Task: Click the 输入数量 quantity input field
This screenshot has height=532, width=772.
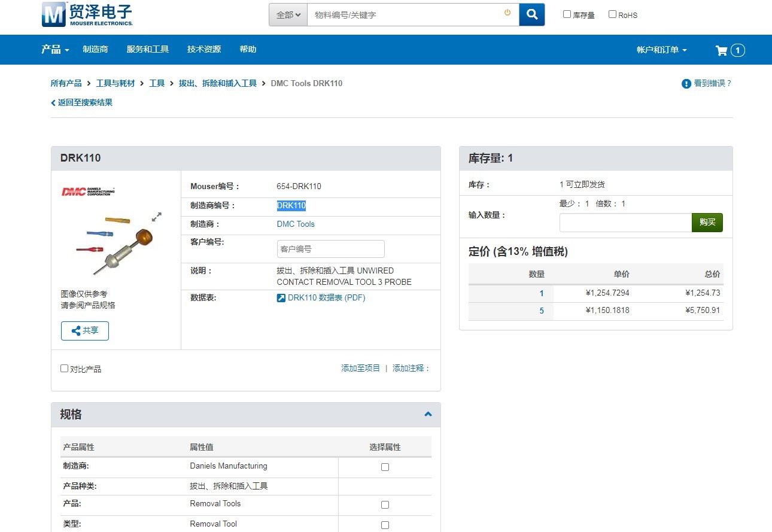Action: [625, 223]
